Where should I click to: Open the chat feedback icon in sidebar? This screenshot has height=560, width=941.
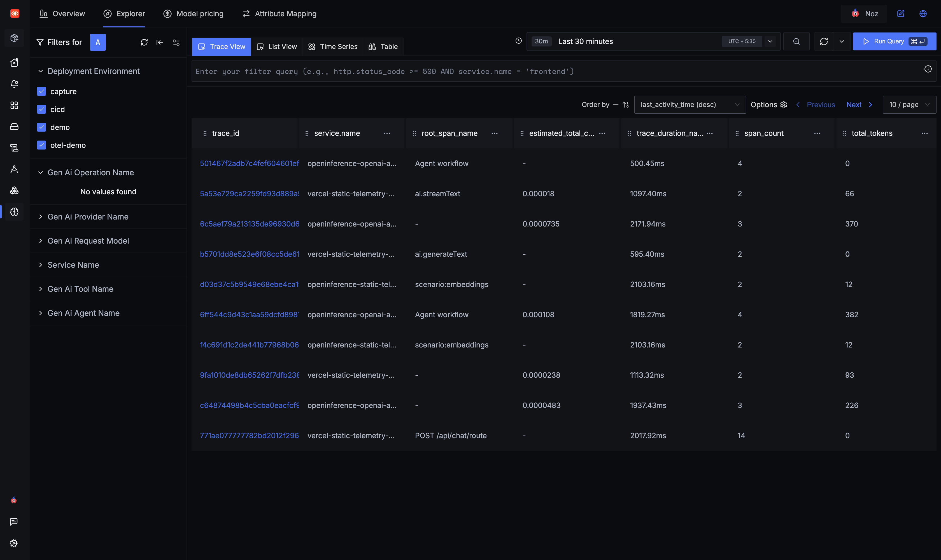[14, 522]
